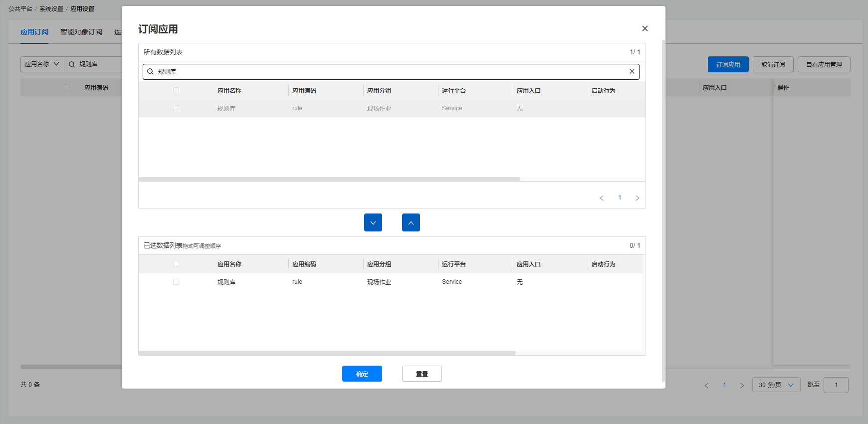The width and height of the screenshot is (868, 424).
Task: Go to the next page in the background table footer
Action: (742, 385)
